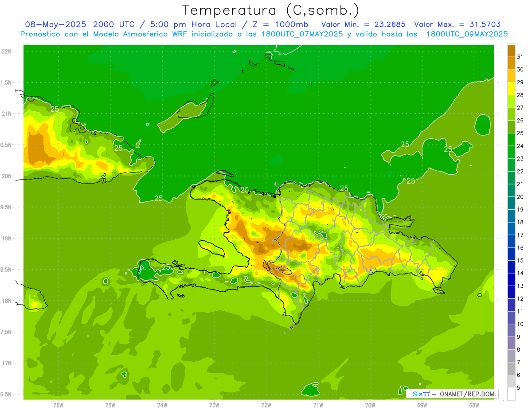
Task: Select the purple legend swatch between 8 and 9
Action: pyautogui.click(x=511, y=343)
